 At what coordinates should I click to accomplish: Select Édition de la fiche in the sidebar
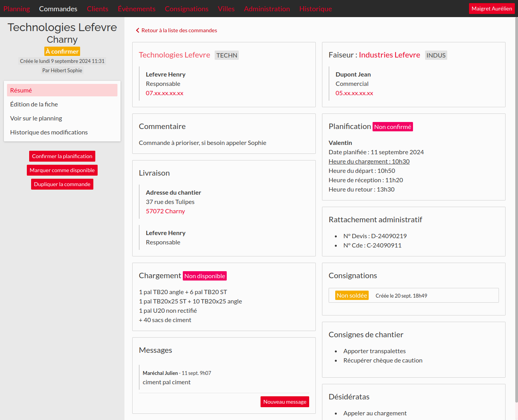[34, 104]
